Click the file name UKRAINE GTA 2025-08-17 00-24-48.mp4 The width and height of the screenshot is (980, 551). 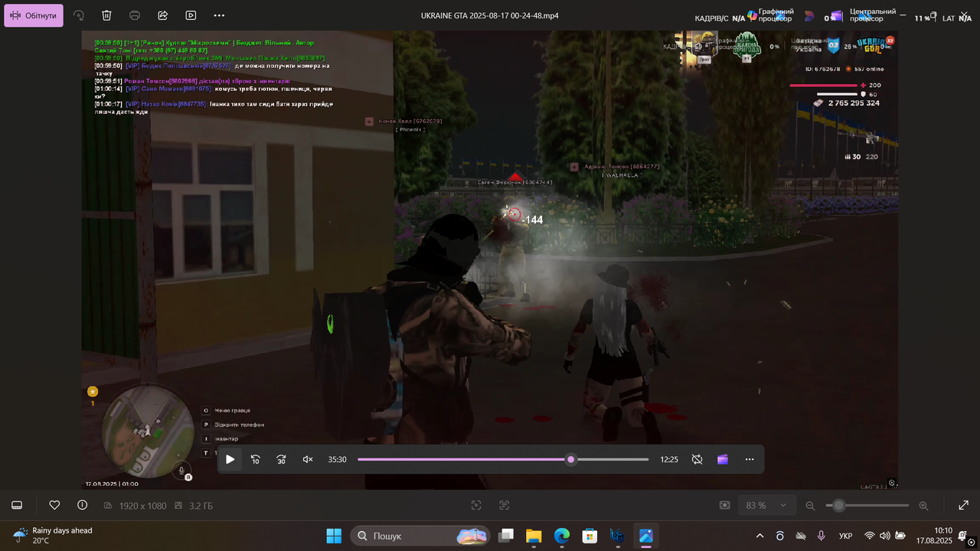pyautogui.click(x=490, y=16)
